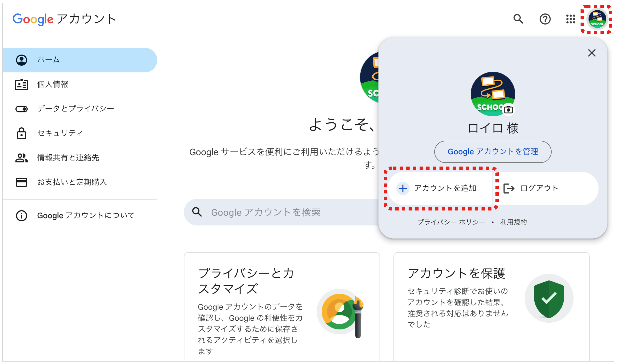617x364 pixels.
Task: Click the profile avatar in top right corner
Action: (x=597, y=19)
